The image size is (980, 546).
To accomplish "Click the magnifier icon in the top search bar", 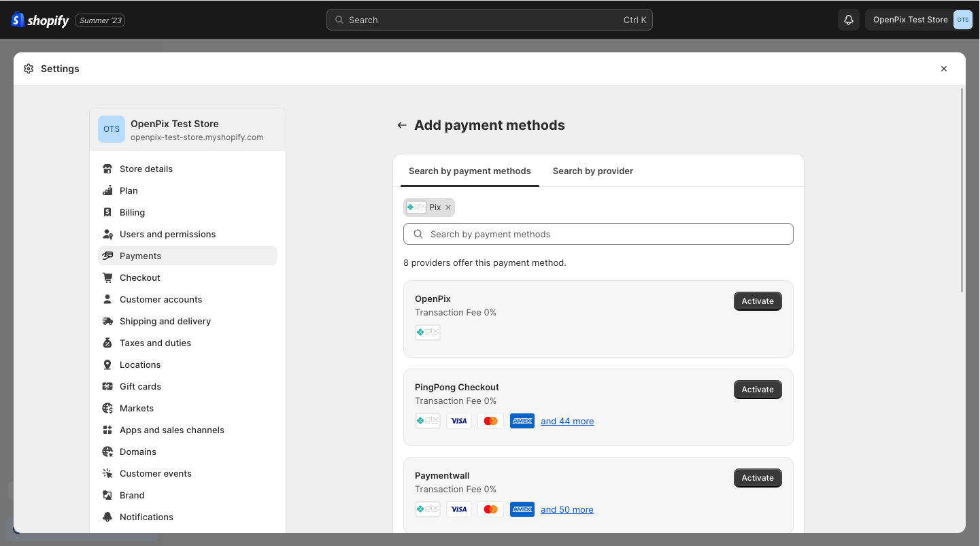I will click(339, 20).
